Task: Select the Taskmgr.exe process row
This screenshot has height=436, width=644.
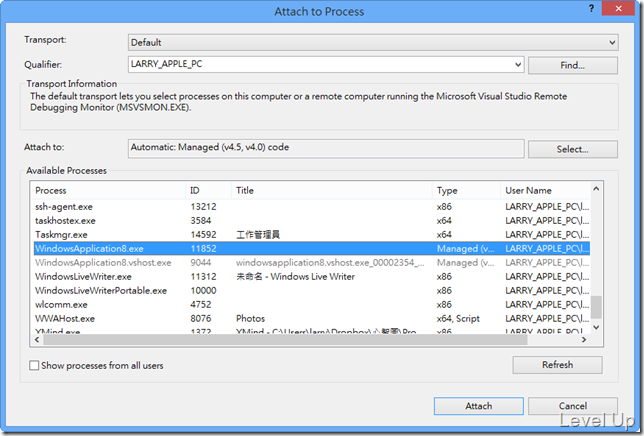Action: click(x=311, y=235)
